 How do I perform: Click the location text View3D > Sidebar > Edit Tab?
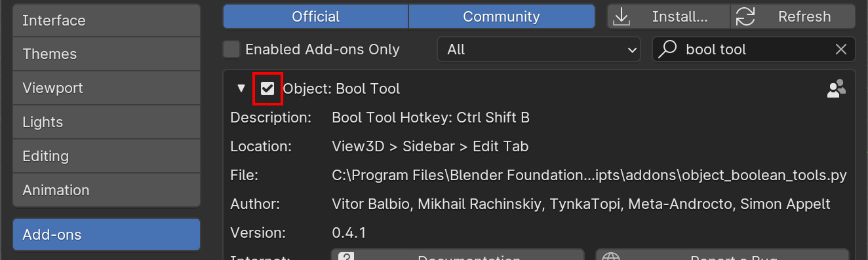point(430,147)
